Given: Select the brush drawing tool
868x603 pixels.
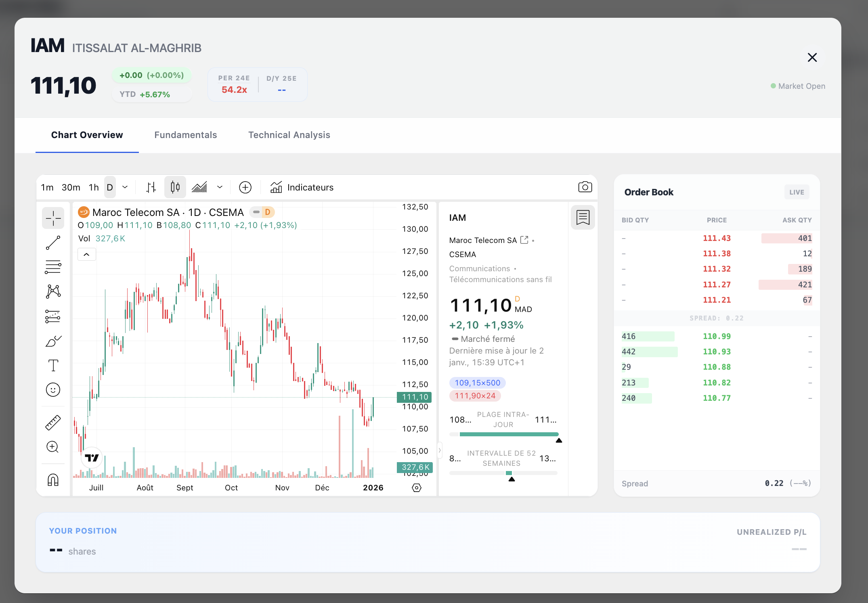Looking at the screenshot, I should (x=53, y=341).
